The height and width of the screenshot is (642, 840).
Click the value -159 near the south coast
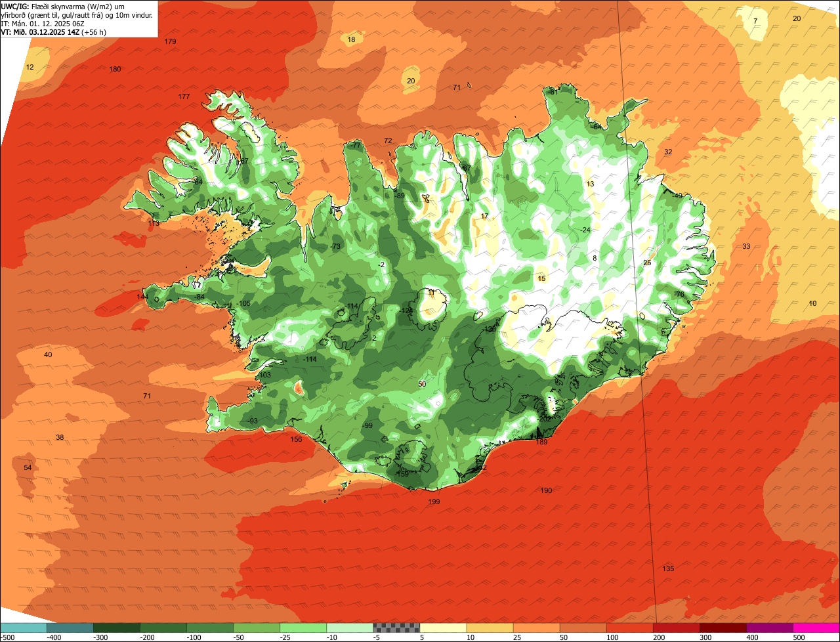click(x=402, y=473)
